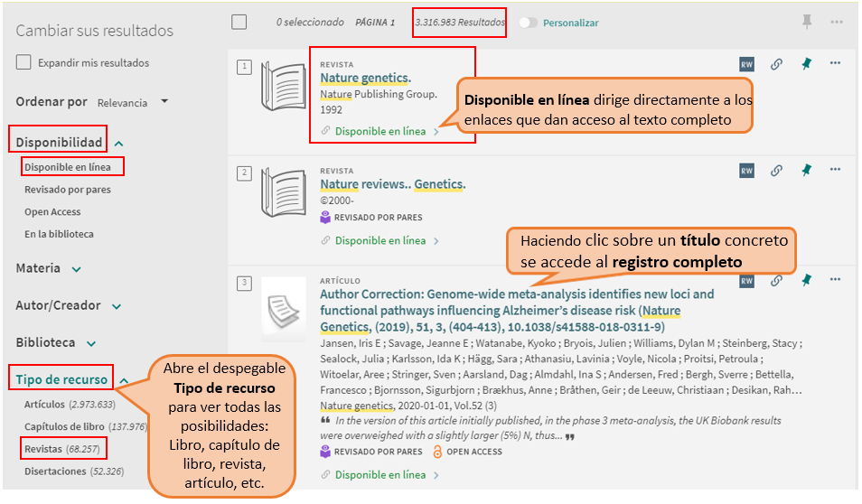
Task: Open the Nature genetics title link
Action: click(365, 79)
